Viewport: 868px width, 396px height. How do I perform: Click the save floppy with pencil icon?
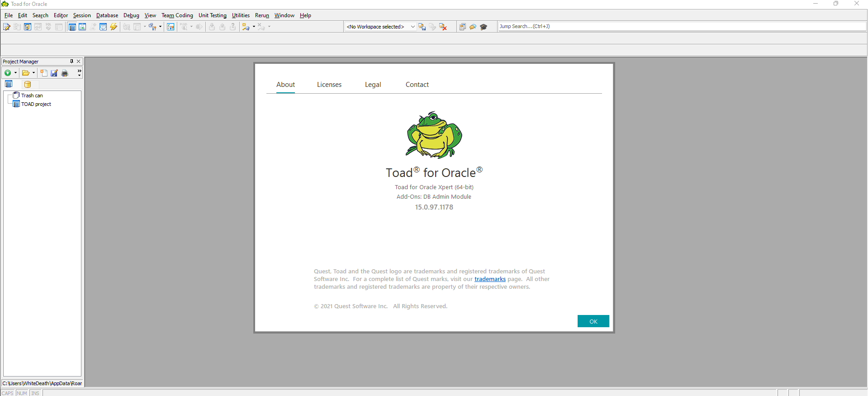pos(54,73)
